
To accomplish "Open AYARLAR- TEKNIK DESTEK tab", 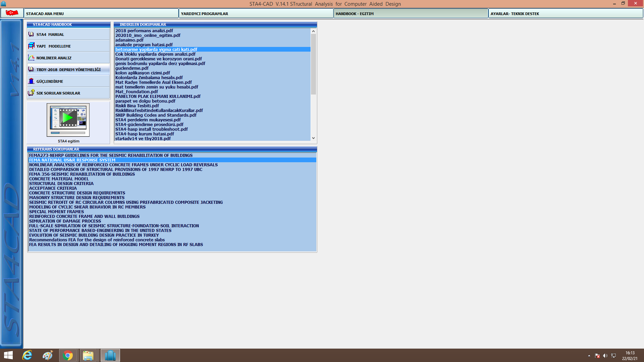I will (x=565, y=13).
